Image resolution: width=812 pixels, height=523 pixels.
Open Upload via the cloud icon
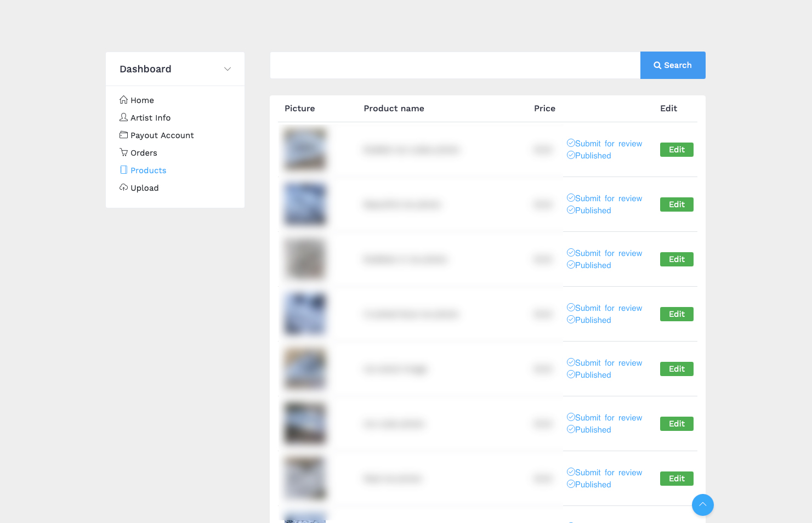click(123, 187)
